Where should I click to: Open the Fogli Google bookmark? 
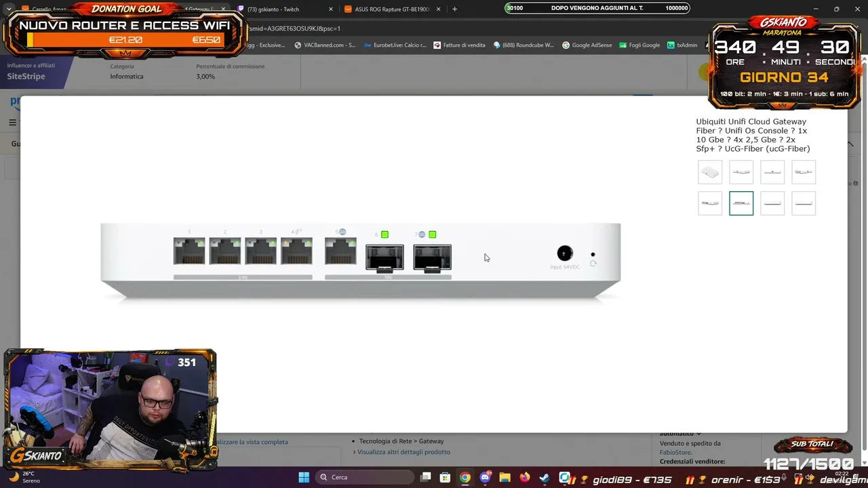[639, 45]
